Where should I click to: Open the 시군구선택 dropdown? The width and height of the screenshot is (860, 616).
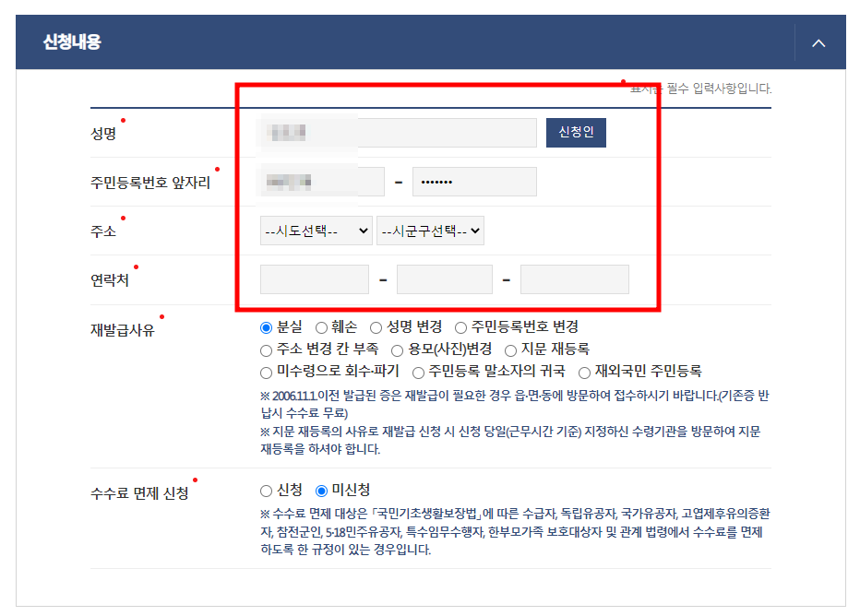[431, 231]
